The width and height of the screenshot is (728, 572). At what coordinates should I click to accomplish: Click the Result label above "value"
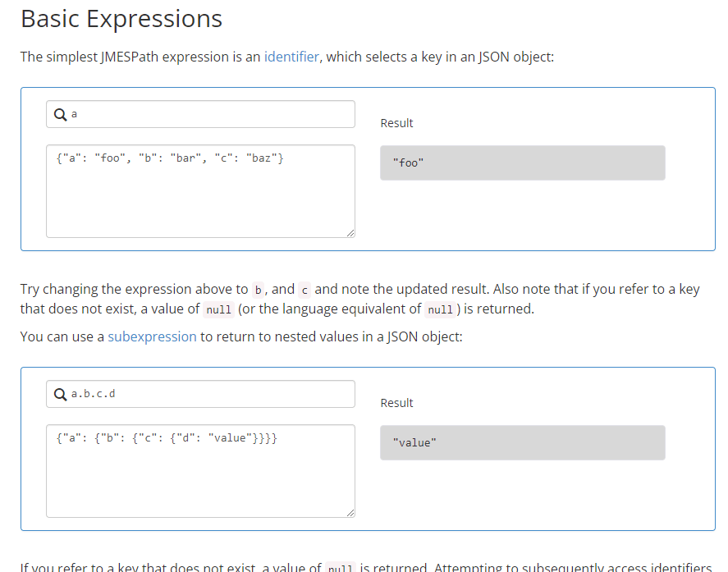pos(396,403)
